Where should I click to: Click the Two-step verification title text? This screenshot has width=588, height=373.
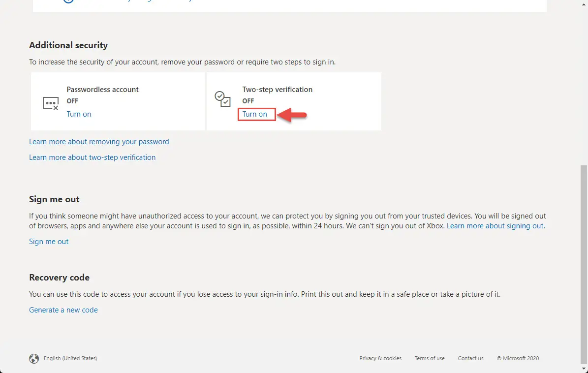[x=277, y=89]
